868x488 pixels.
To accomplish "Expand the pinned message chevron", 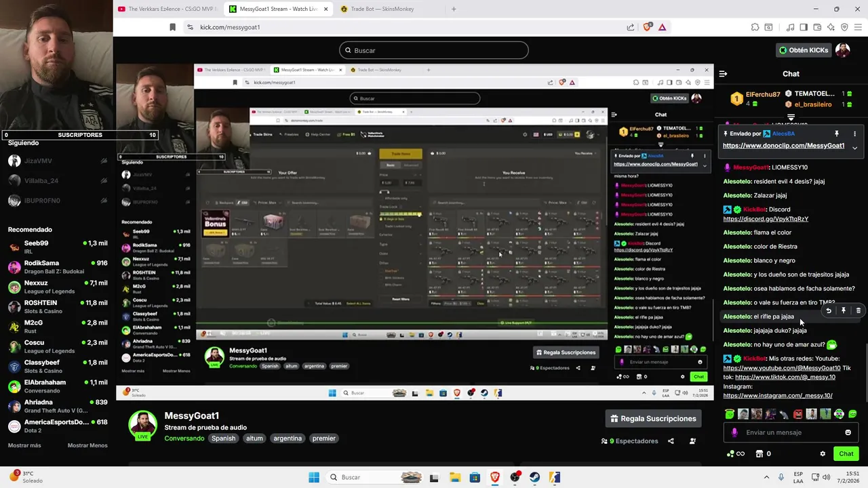I will (x=854, y=147).
